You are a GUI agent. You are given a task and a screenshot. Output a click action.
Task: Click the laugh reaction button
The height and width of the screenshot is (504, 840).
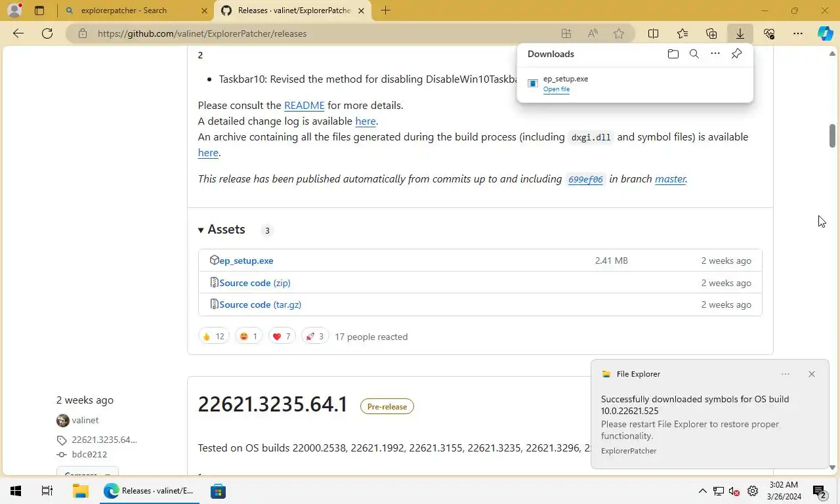click(x=249, y=337)
